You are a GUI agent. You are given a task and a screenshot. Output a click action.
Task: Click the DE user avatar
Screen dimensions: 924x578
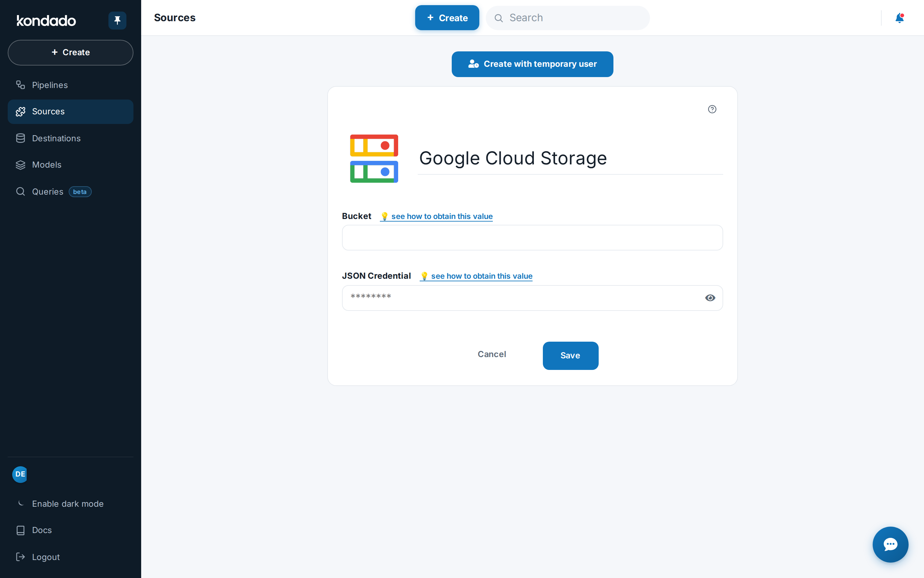pyautogui.click(x=20, y=474)
